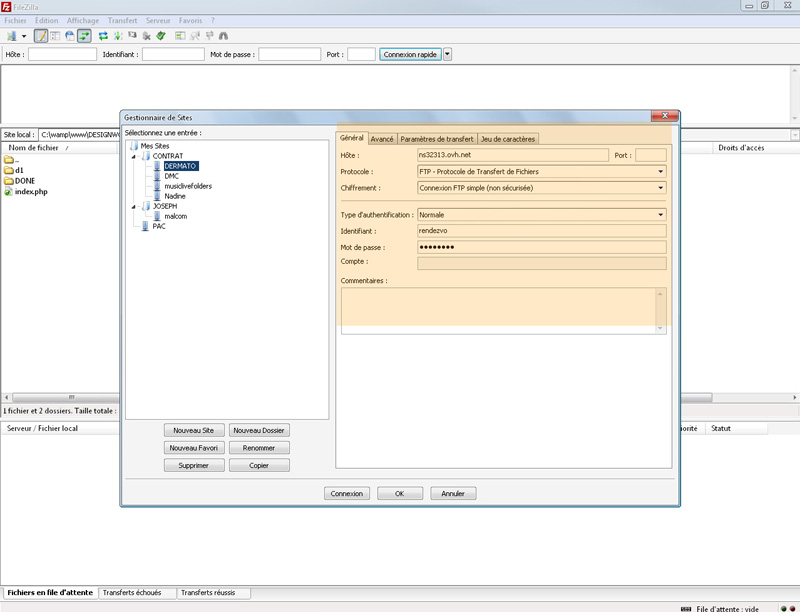Open the Site Manager toolbar icon
This screenshot has height=612, width=800.
12,36
